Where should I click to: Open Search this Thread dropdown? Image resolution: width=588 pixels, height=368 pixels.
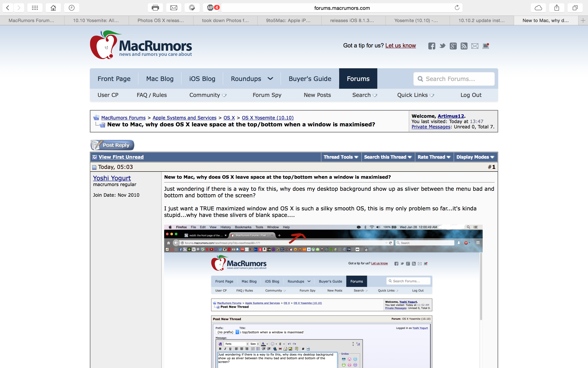tap(388, 157)
